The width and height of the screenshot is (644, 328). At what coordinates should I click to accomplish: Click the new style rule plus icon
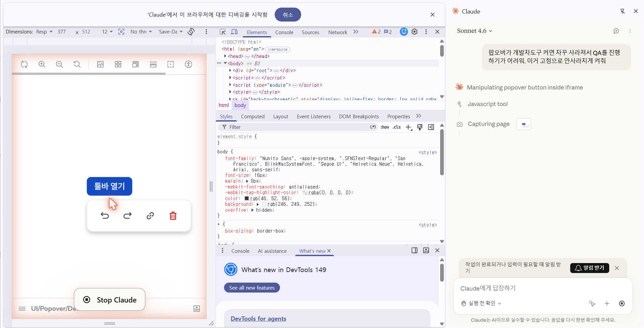409,127
